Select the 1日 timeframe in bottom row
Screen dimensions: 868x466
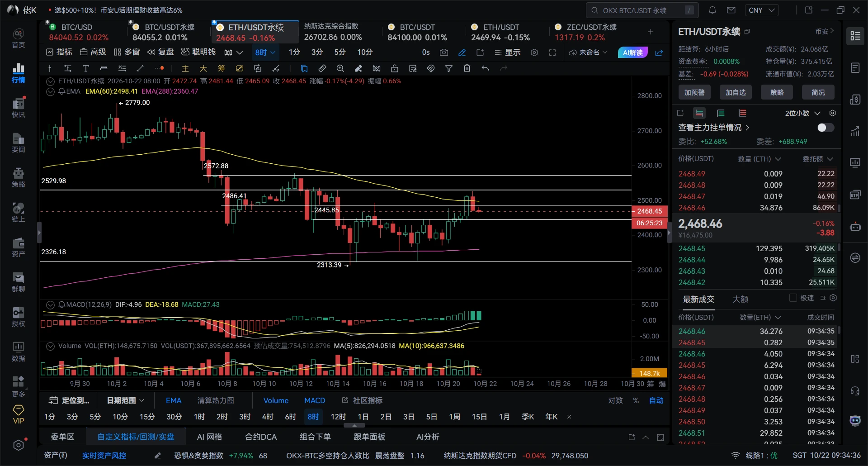[x=363, y=417]
